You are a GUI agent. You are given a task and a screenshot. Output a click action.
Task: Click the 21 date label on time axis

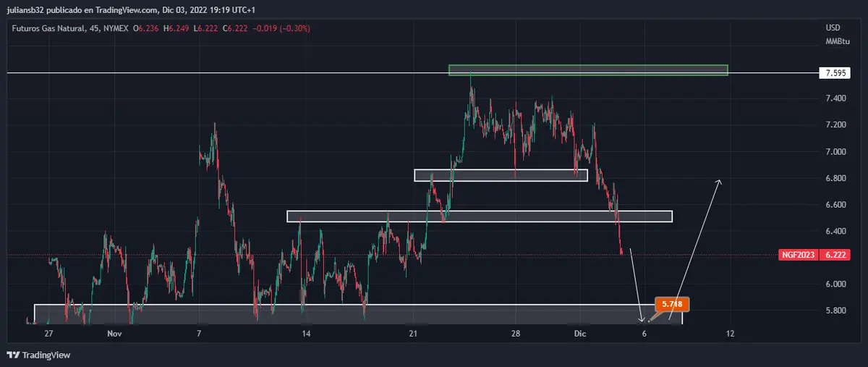[413, 334]
